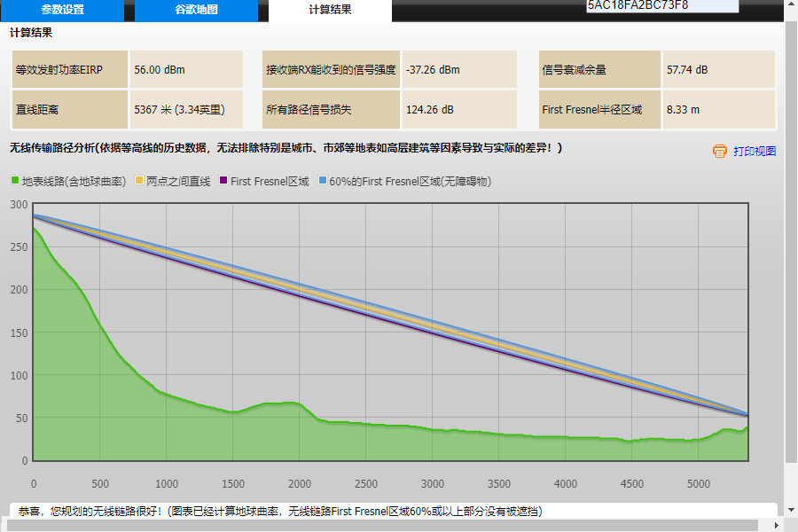Switch to the 参数设置 tab

coord(62,11)
